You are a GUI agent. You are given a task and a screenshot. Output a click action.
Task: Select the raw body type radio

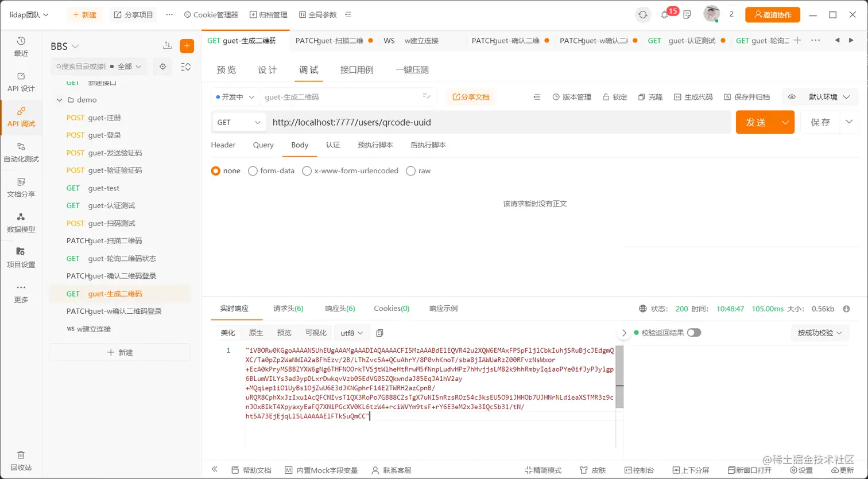pos(410,171)
